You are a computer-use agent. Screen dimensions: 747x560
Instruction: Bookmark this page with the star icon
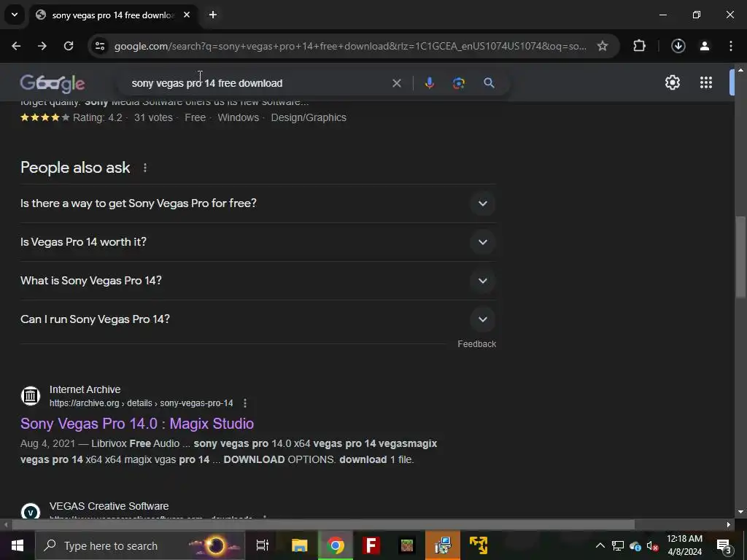[x=602, y=46]
